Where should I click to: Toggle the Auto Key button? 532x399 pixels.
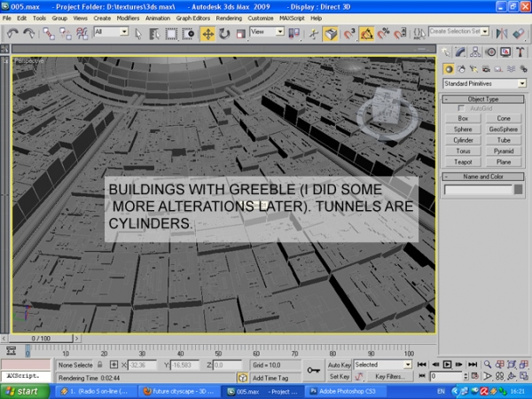pyautogui.click(x=339, y=365)
